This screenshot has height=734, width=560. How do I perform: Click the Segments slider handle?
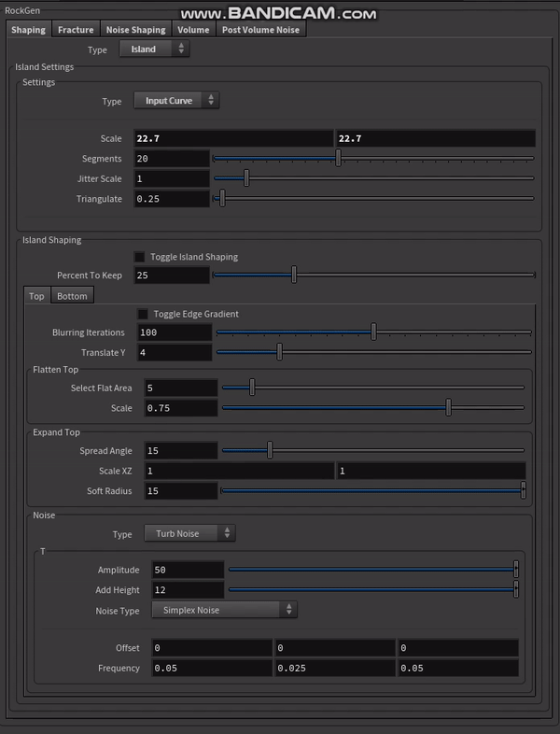[338, 159]
